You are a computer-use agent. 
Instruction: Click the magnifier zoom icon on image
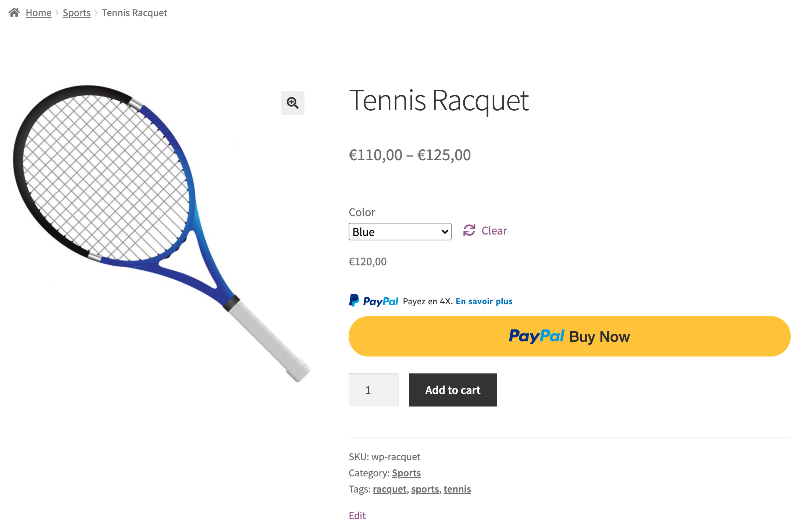(292, 103)
